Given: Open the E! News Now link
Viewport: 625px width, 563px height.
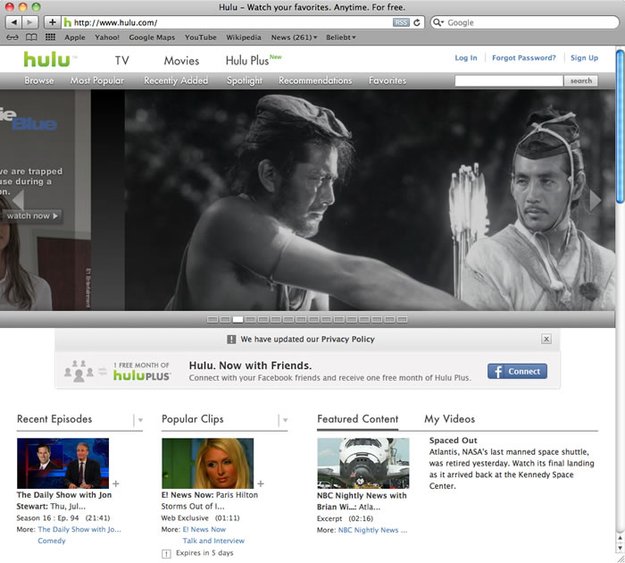Looking at the screenshot, I should click(x=204, y=530).
